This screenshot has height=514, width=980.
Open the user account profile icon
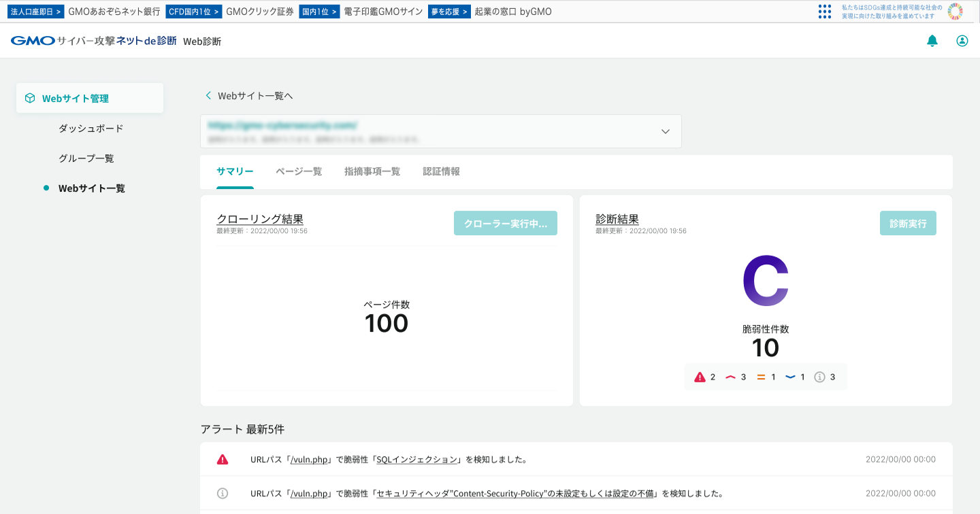962,41
